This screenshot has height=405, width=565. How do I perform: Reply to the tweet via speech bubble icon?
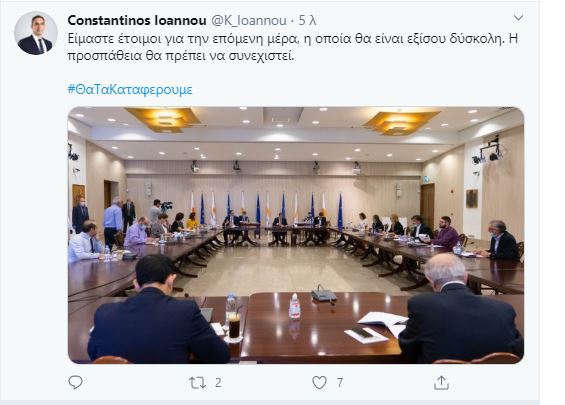coord(75,383)
